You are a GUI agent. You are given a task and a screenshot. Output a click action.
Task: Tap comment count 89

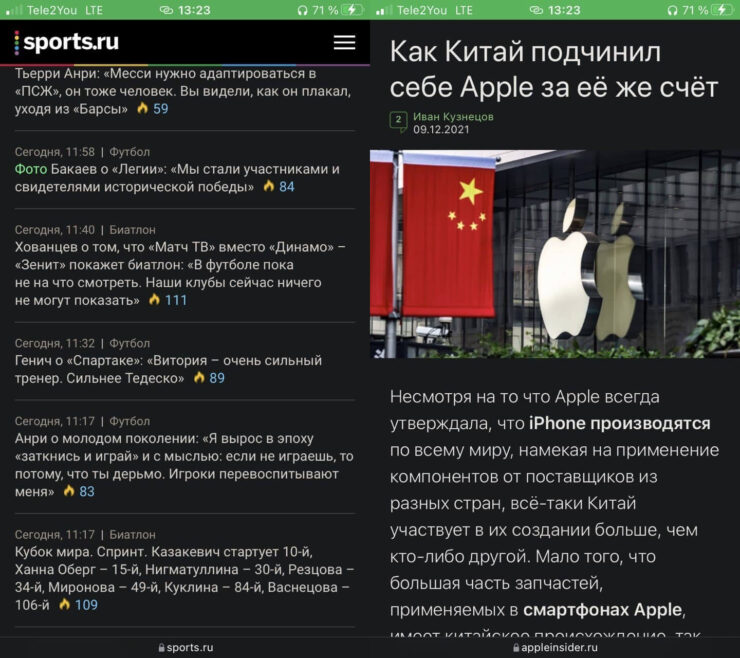click(217, 378)
